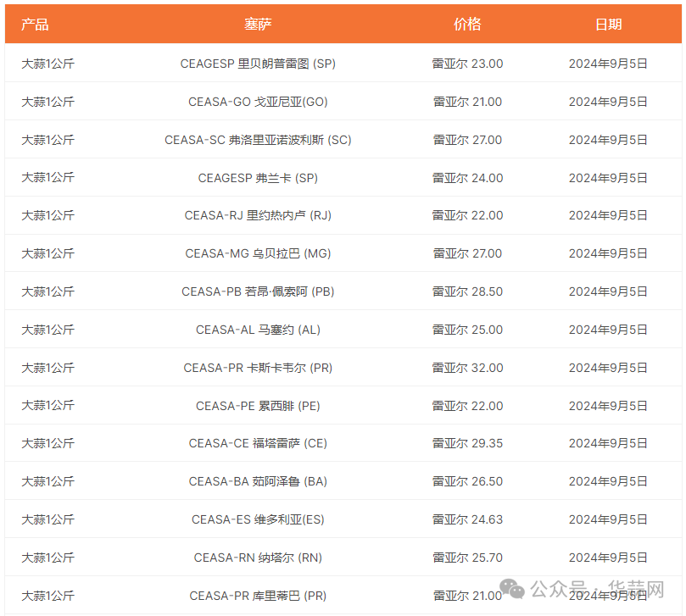This screenshot has height=616, width=686.
Task: Select CEASA-PR 卡斯卡韦尔 (PR) cell
Action: [258, 368]
